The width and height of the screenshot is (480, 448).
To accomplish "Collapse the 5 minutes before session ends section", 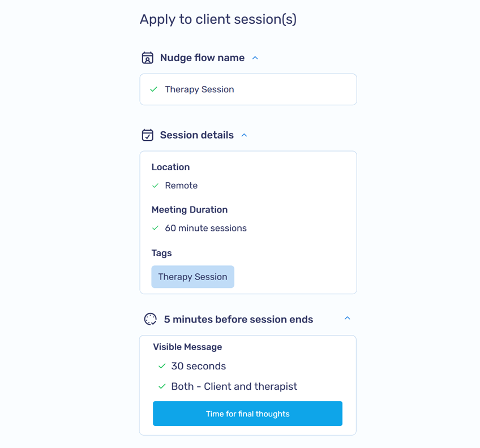I will pyautogui.click(x=347, y=318).
